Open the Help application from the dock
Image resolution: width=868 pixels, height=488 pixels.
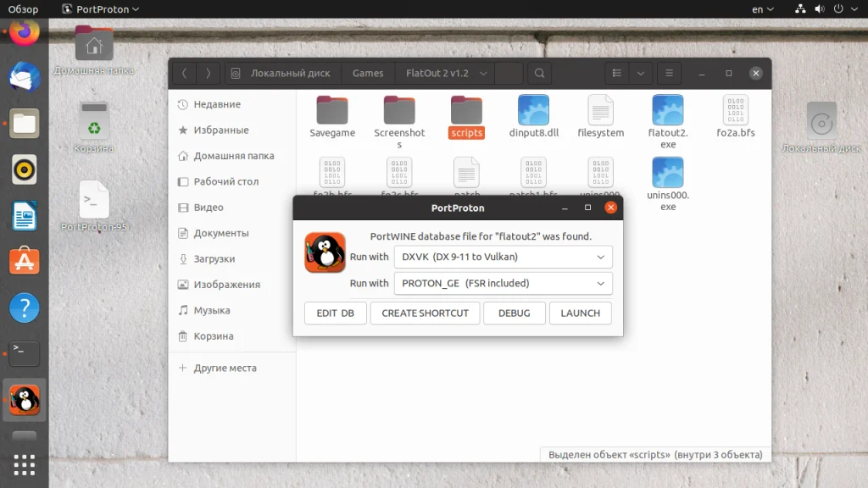[24, 308]
